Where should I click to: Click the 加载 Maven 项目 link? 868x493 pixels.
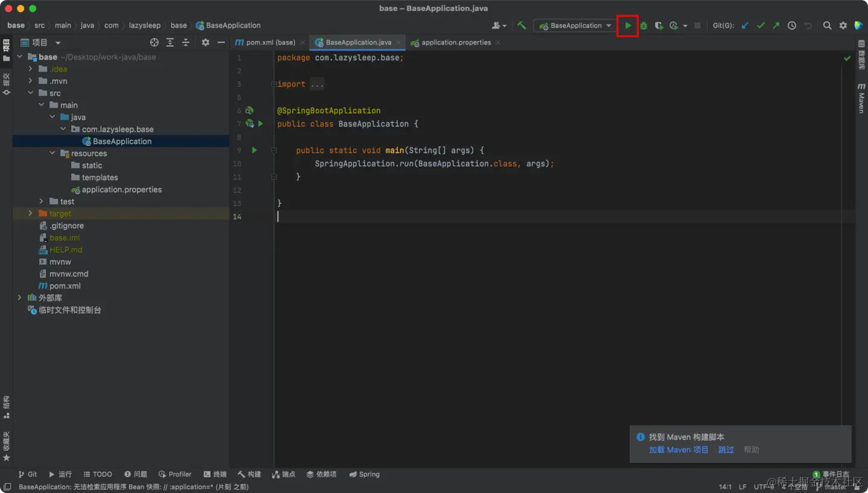tap(678, 450)
